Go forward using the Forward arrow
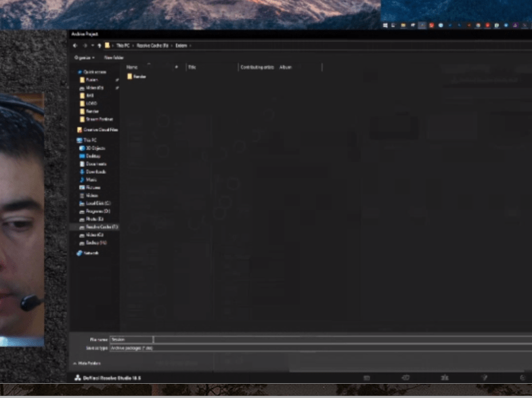 85,45
